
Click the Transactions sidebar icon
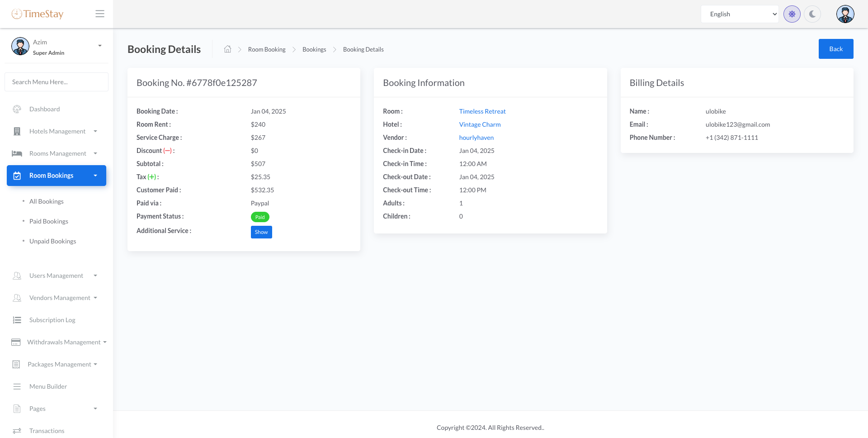pyautogui.click(x=17, y=431)
